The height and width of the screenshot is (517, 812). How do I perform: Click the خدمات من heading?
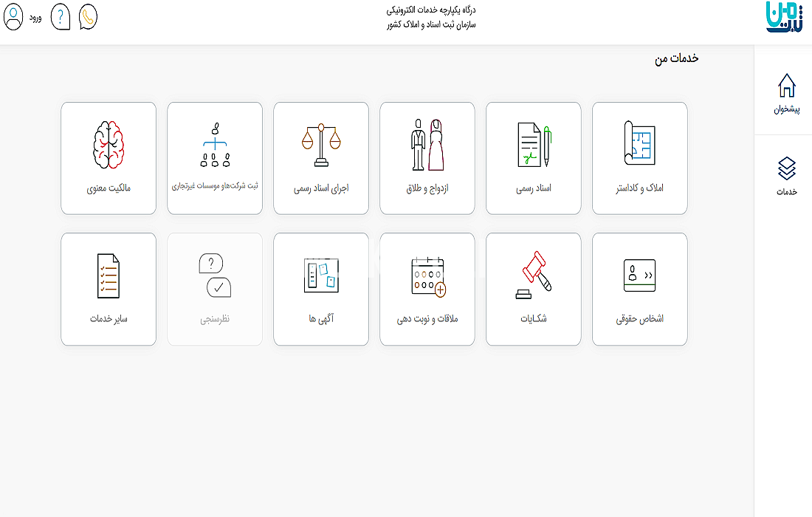676,58
